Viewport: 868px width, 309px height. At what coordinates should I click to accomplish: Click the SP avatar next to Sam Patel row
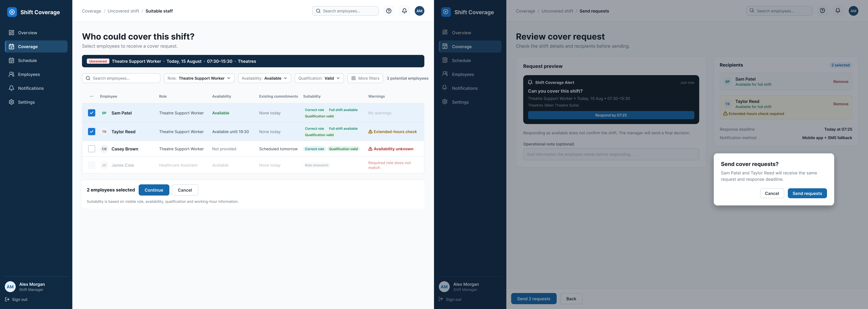(104, 113)
